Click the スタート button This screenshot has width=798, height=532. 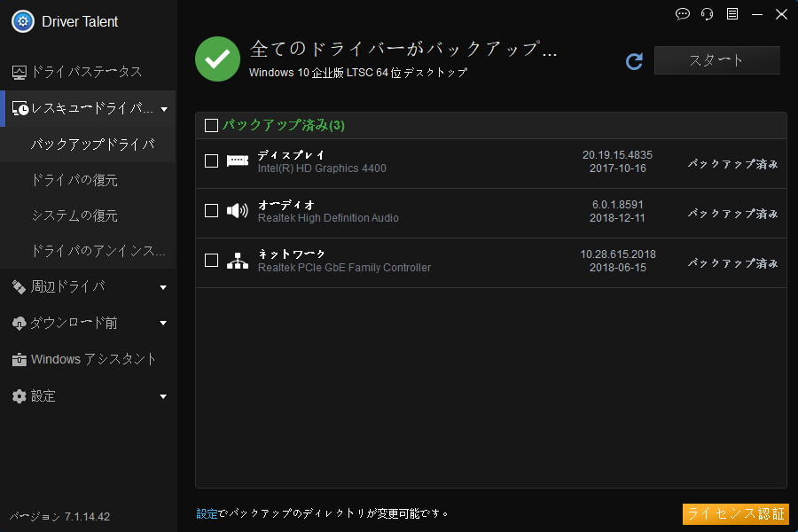tap(716, 60)
